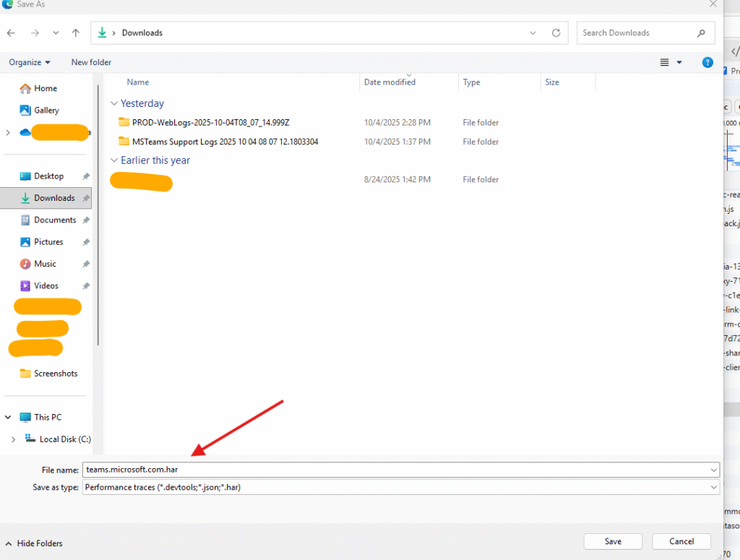Open the help question mark icon

pyautogui.click(x=708, y=62)
